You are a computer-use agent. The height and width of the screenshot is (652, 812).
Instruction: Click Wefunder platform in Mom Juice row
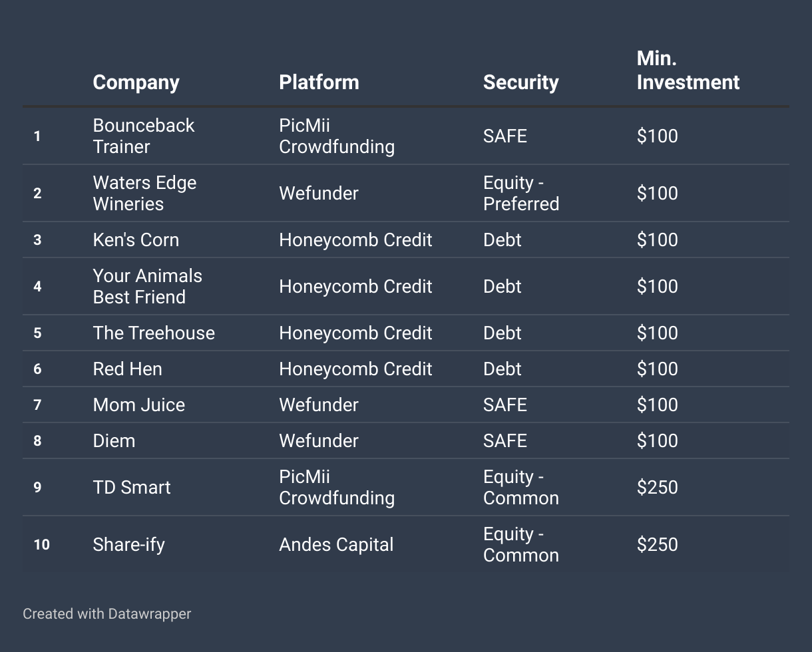tap(319, 405)
